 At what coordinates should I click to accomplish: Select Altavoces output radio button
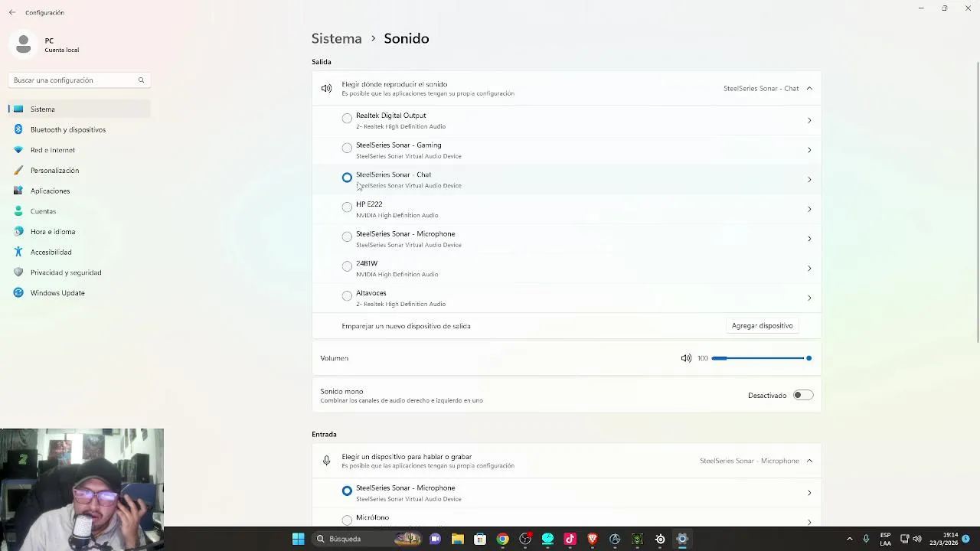(x=347, y=296)
